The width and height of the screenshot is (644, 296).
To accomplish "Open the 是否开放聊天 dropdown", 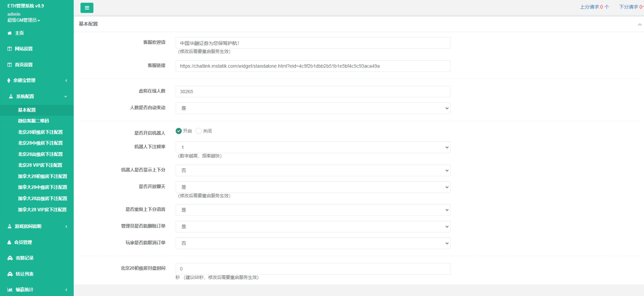I will [312, 187].
